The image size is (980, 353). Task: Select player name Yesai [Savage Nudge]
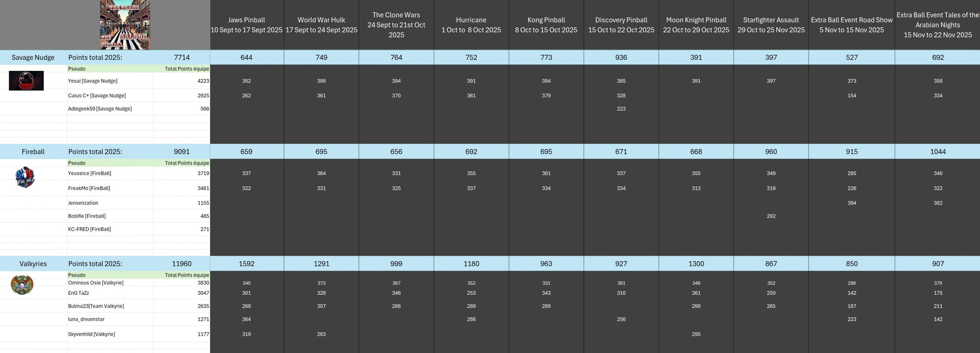pos(93,81)
